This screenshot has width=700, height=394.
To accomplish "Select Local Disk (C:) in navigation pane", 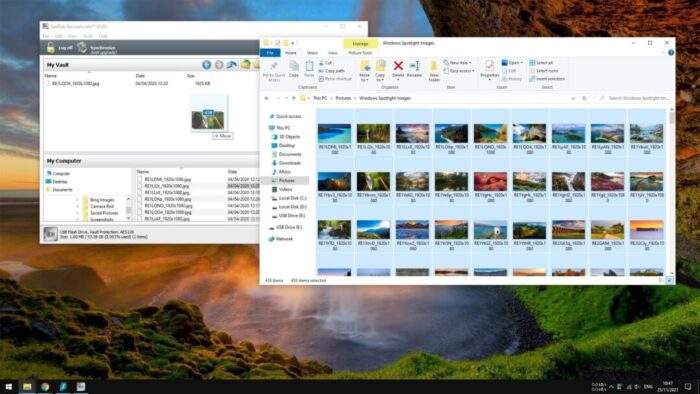I will pos(289,198).
